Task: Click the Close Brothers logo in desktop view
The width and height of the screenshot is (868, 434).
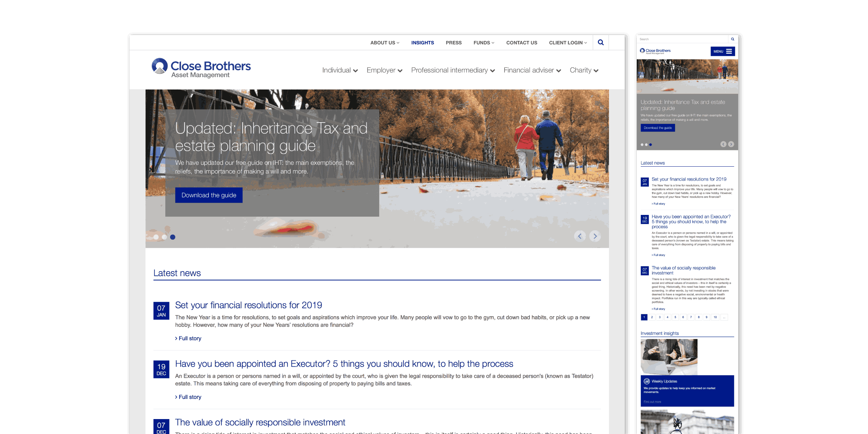Action: tap(201, 68)
